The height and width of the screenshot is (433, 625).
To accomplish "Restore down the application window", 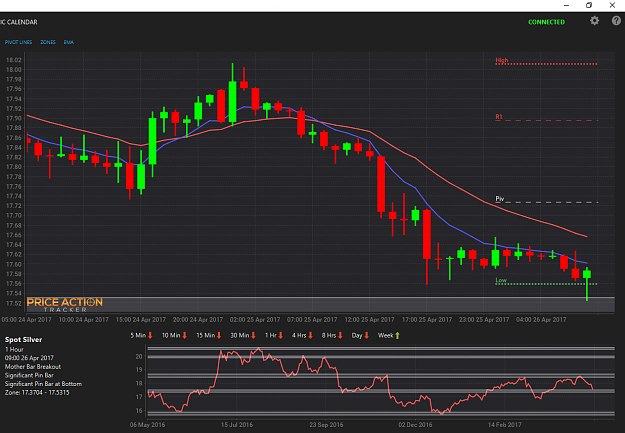I will 589,5.
